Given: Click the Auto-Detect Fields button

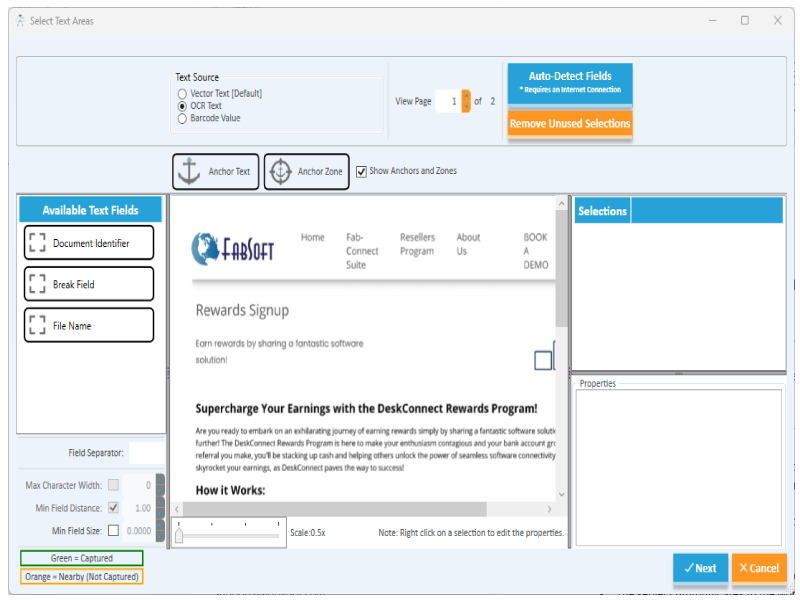Looking at the screenshot, I should coord(569,81).
